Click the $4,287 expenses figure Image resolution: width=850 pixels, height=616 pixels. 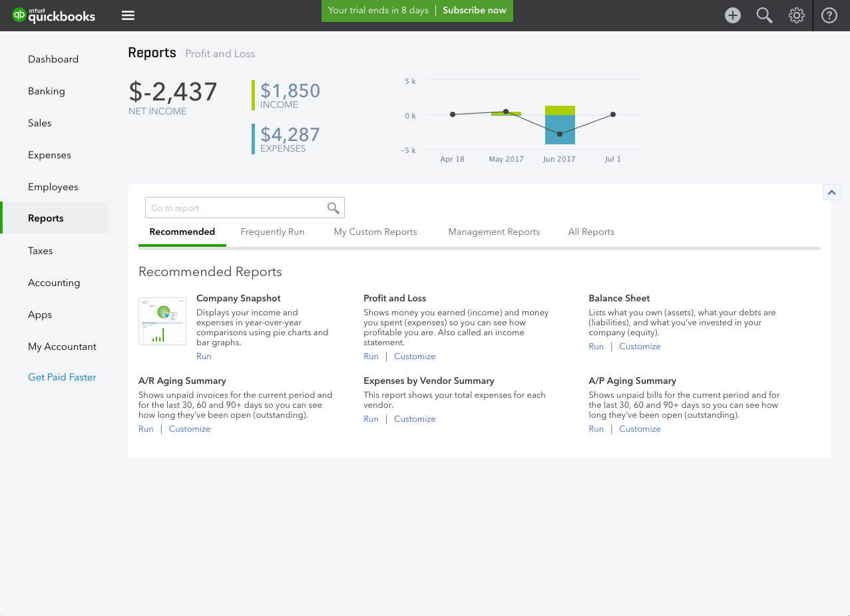290,135
